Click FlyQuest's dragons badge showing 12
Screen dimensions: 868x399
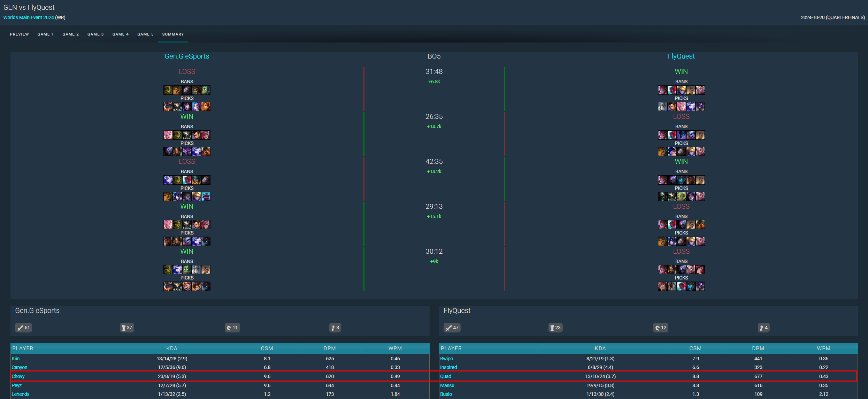click(x=661, y=328)
